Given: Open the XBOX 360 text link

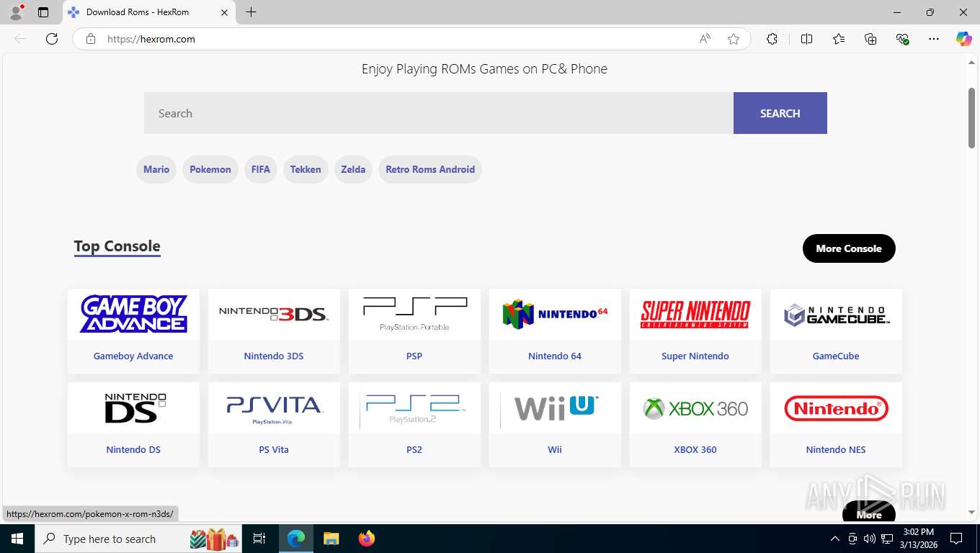Looking at the screenshot, I should 695,449.
